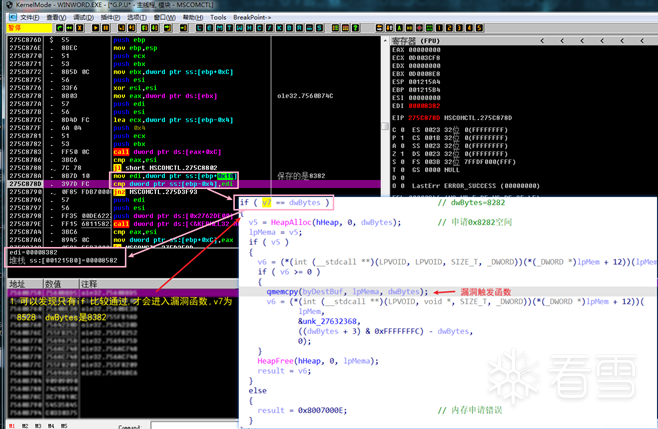Viewport: 658px width, 429px height.
Task: Click the Close program X toolbar icon
Action: pos(79,28)
